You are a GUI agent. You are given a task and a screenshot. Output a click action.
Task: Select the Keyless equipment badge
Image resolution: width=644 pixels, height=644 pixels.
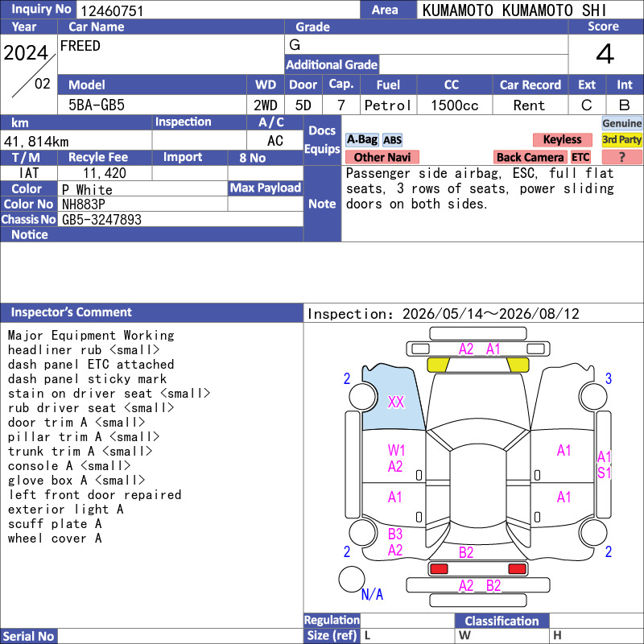562,139
